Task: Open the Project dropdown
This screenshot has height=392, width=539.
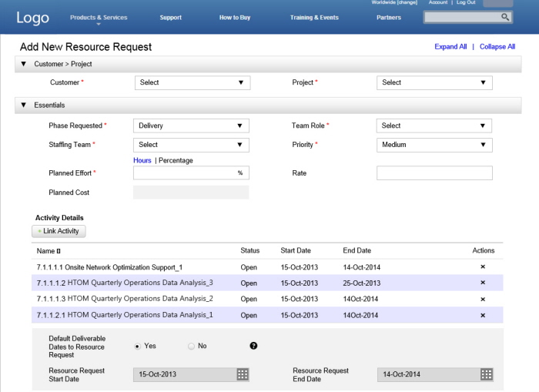Action: click(x=434, y=82)
